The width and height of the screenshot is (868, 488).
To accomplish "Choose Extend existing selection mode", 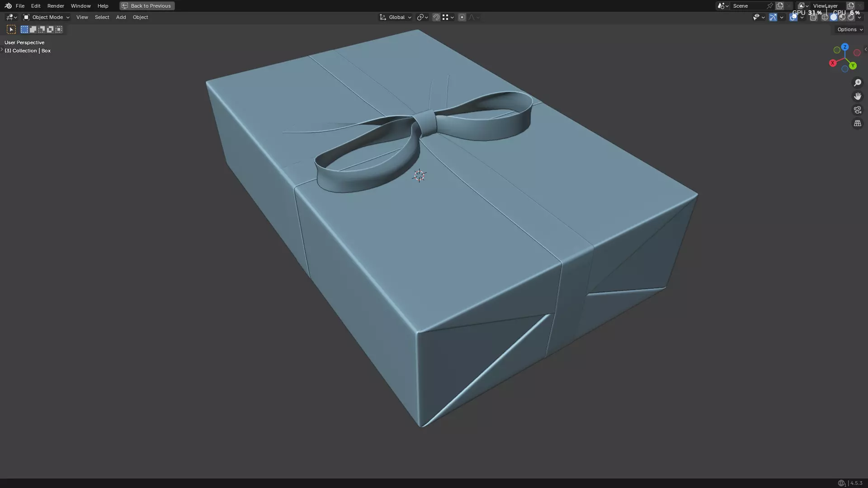I will 33,29.
